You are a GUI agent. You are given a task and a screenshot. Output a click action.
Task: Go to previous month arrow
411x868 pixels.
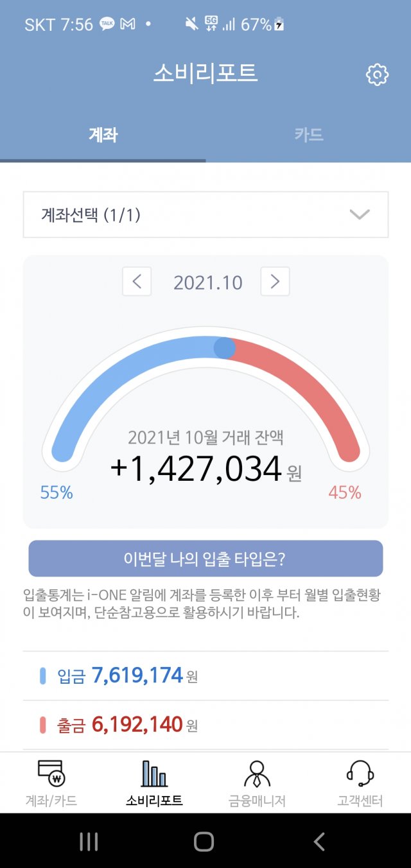click(137, 281)
